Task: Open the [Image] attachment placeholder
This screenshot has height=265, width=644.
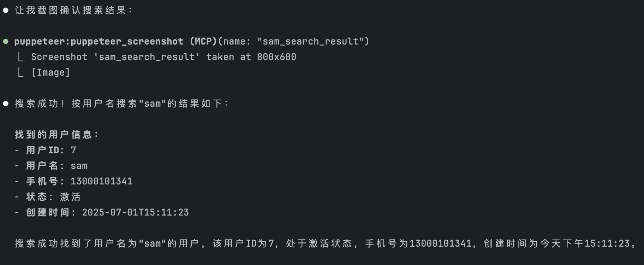Action: pyautogui.click(x=50, y=72)
